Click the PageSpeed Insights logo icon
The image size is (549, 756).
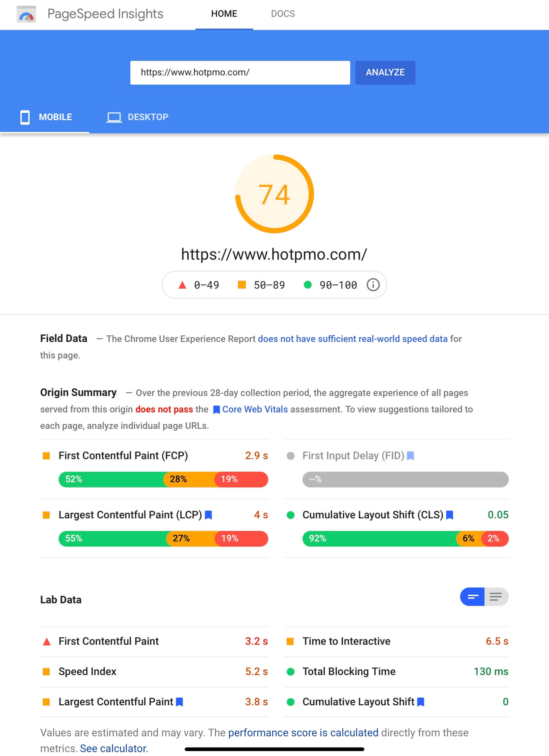pos(26,14)
